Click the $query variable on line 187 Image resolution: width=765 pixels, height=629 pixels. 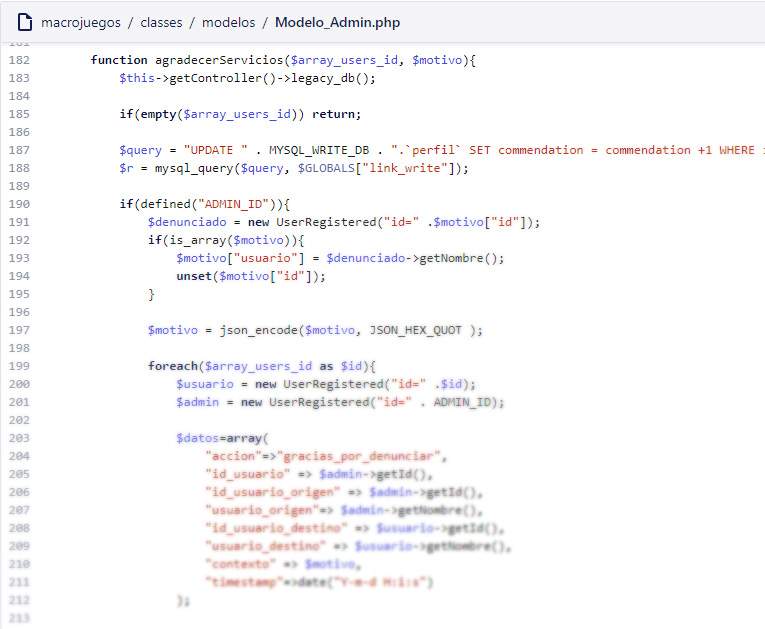pos(141,150)
